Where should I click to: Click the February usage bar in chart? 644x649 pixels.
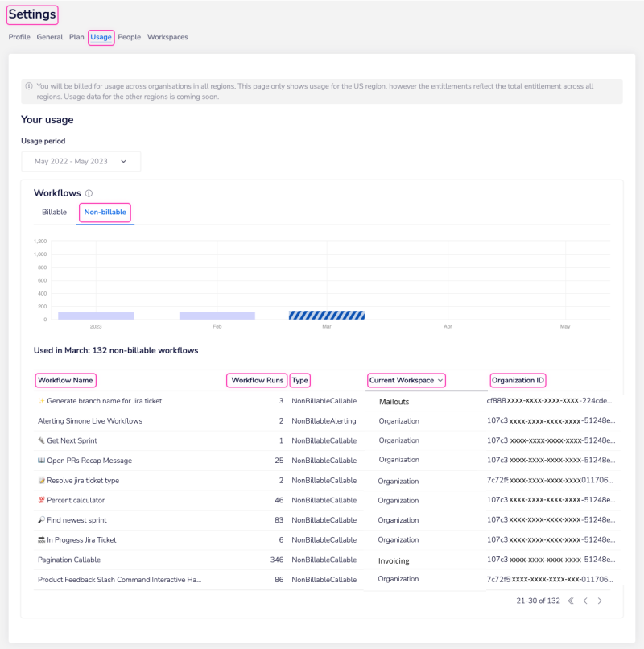(217, 316)
